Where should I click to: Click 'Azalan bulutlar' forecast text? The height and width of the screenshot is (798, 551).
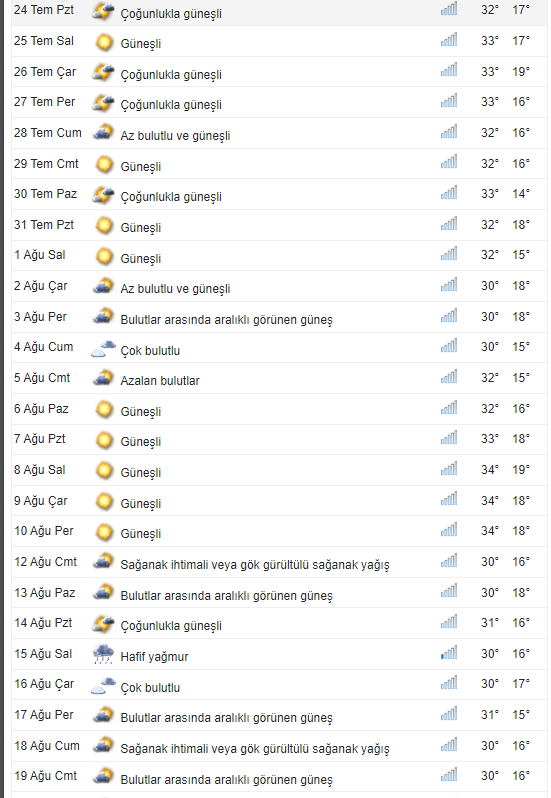click(x=160, y=381)
